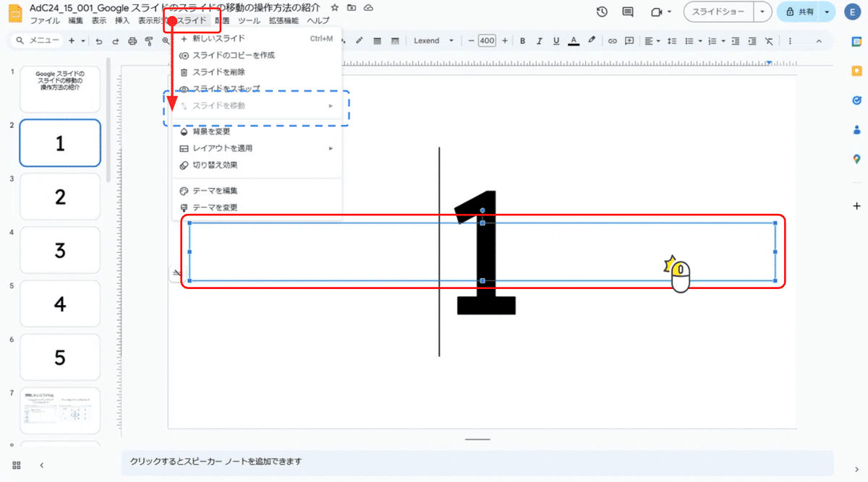The image size is (868, 482).
Task: Select the paint format tool
Action: 149,40
